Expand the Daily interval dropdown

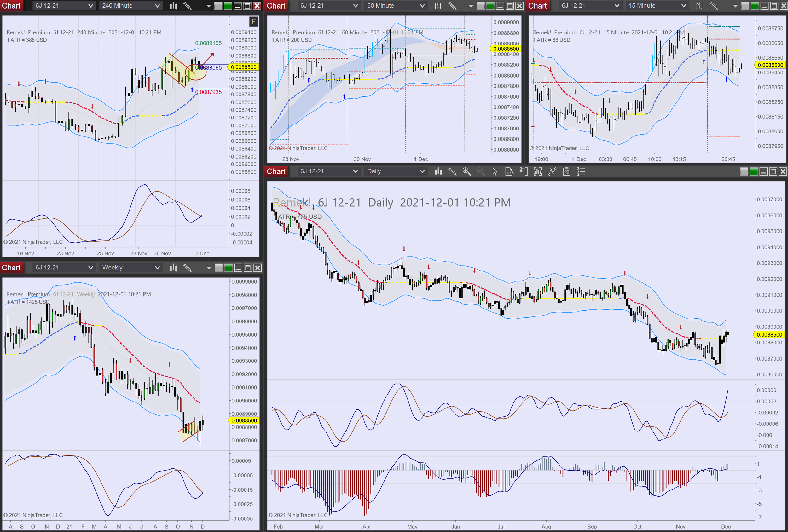pyautogui.click(x=395, y=171)
